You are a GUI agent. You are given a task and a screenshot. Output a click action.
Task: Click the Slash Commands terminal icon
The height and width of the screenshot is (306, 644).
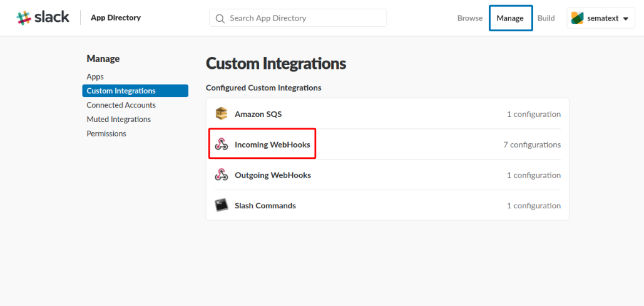(222, 205)
